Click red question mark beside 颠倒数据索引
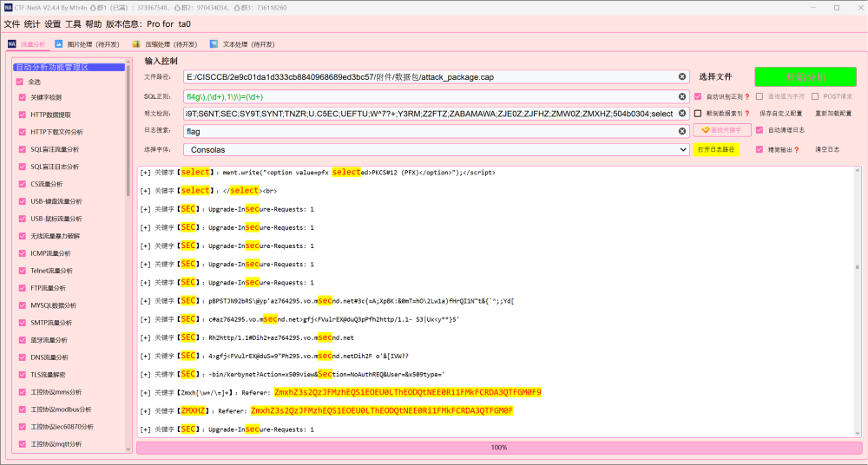868x465 pixels. pyautogui.click(x=747, y=114)
